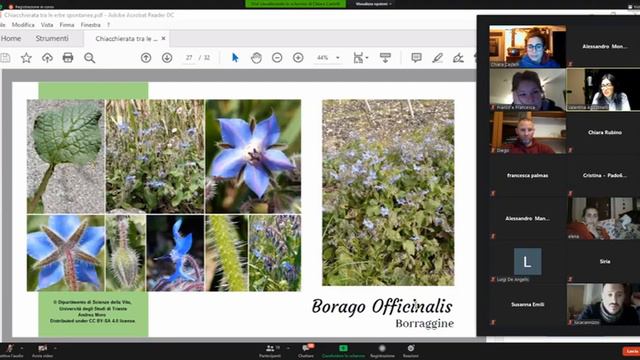Click the print icon

tap(68, 58)
